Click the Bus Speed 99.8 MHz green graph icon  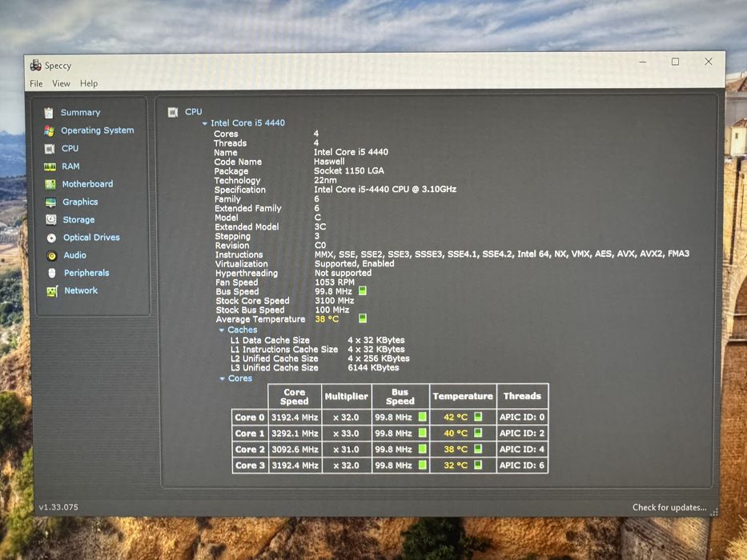click(x=363, y=290)
